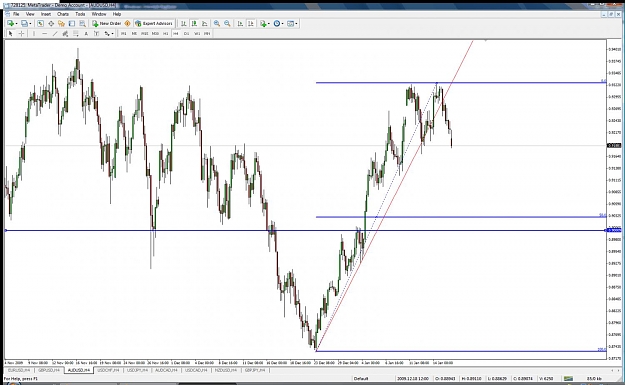Switch timeframe to M30
The height and width of the screenshot is (385, 625).
pos(155,34)
